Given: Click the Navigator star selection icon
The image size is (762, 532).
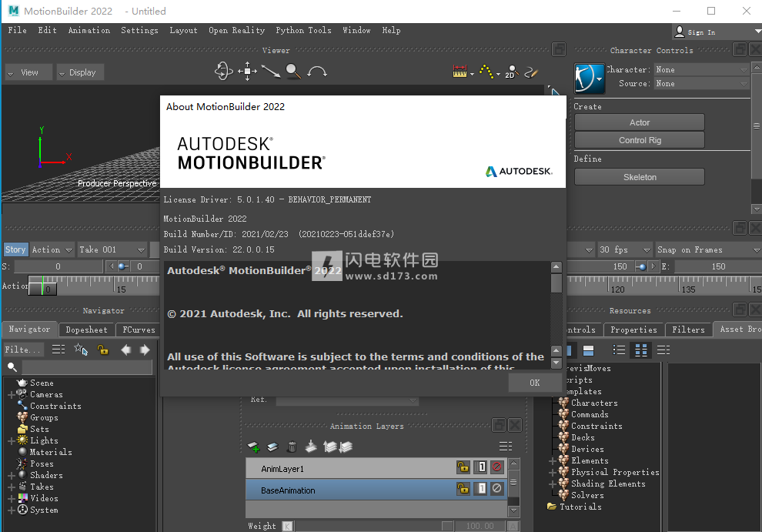Looking at the screenshot, I should (81, 350).
